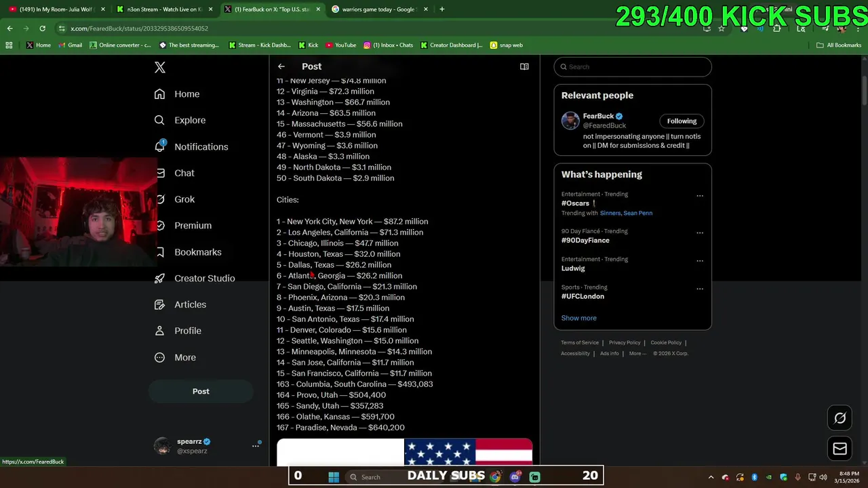Click browser back arrow
The image size is (868, 488).
(9, 28)
